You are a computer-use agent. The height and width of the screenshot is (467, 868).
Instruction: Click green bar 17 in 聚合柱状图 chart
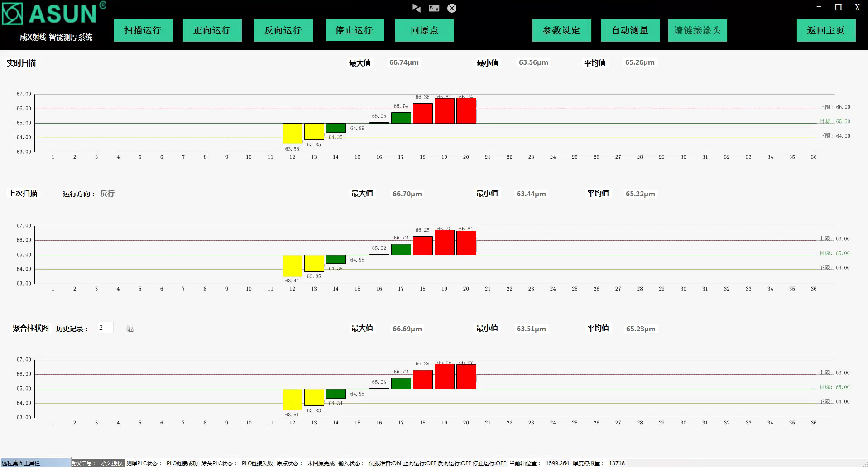click(401, 383)
